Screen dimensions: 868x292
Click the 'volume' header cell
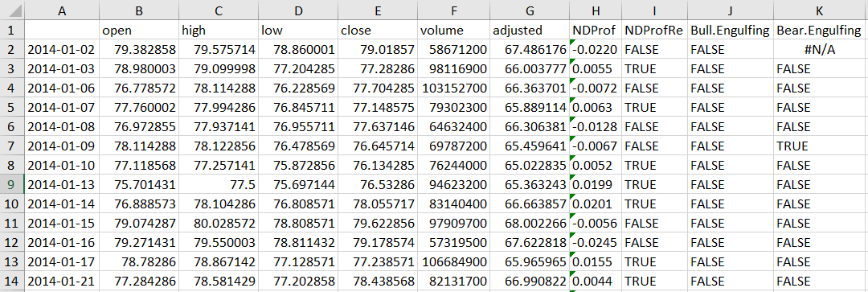[454, 30]
